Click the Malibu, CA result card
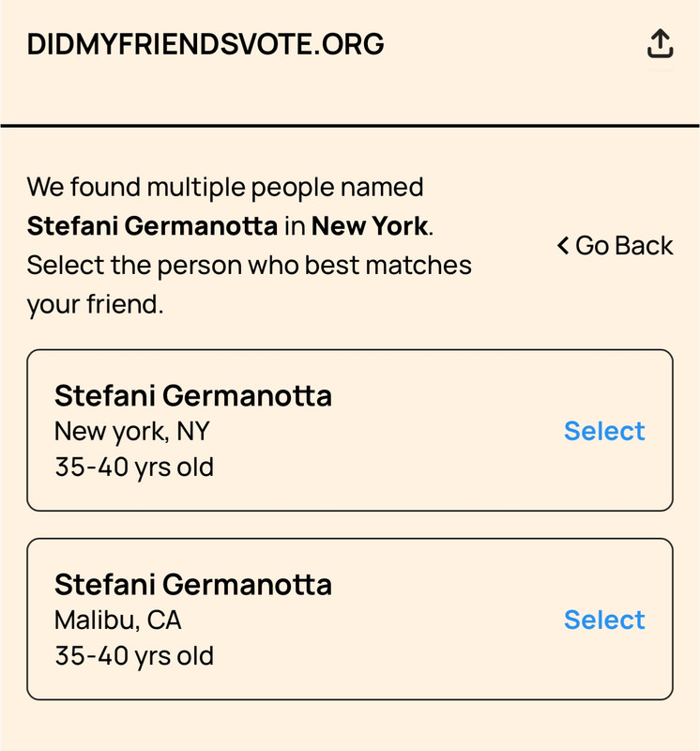 pyautogui.click(x=350, y=619)
